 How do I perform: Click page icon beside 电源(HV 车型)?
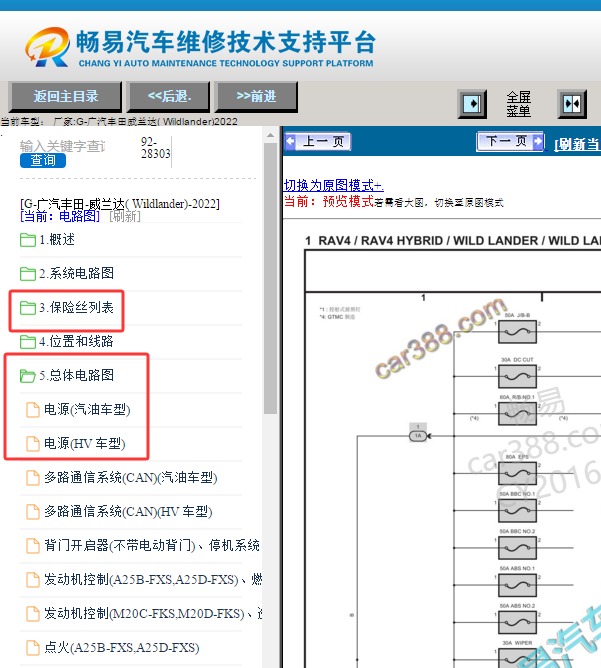tap(33, 443)
